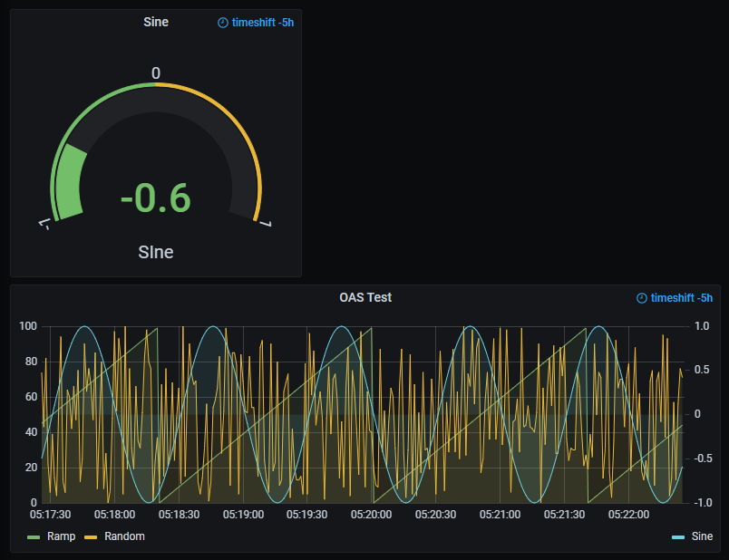Click the blue Sine legend color swatch
Viewport: 729px width, 560px height.
click(678, 537)
